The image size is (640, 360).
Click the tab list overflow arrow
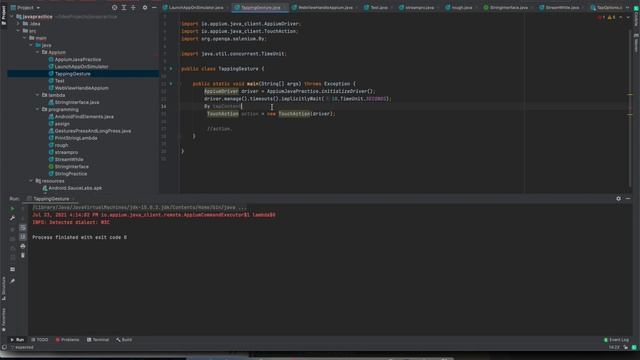[x=628, y=8]
